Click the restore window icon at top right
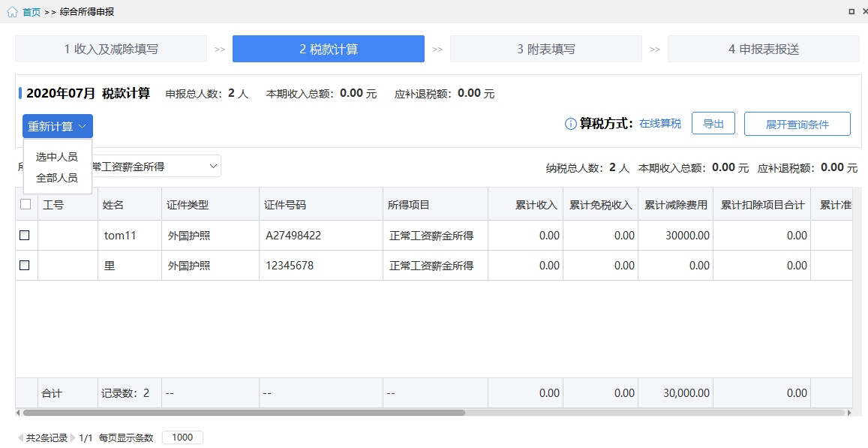 coord(851,11)
